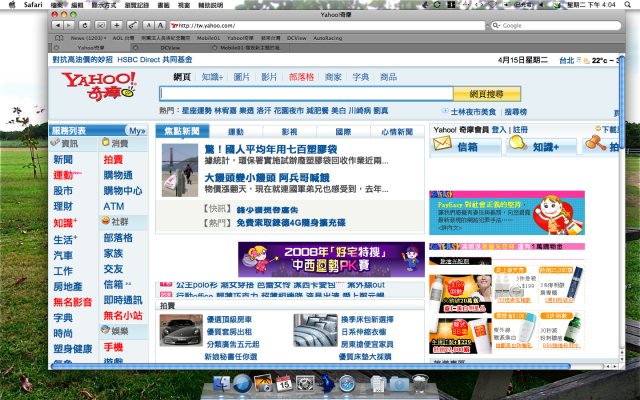Open the blue folder stack in the Dock
This screenshot has height=400, width=640.
[x=399, y=384]
